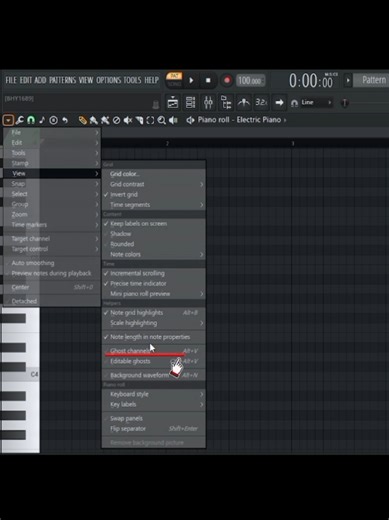This screenshot has height=520, width=389.
Task: Select the Snap entry in piano roll menu
Action: (52, 184)
